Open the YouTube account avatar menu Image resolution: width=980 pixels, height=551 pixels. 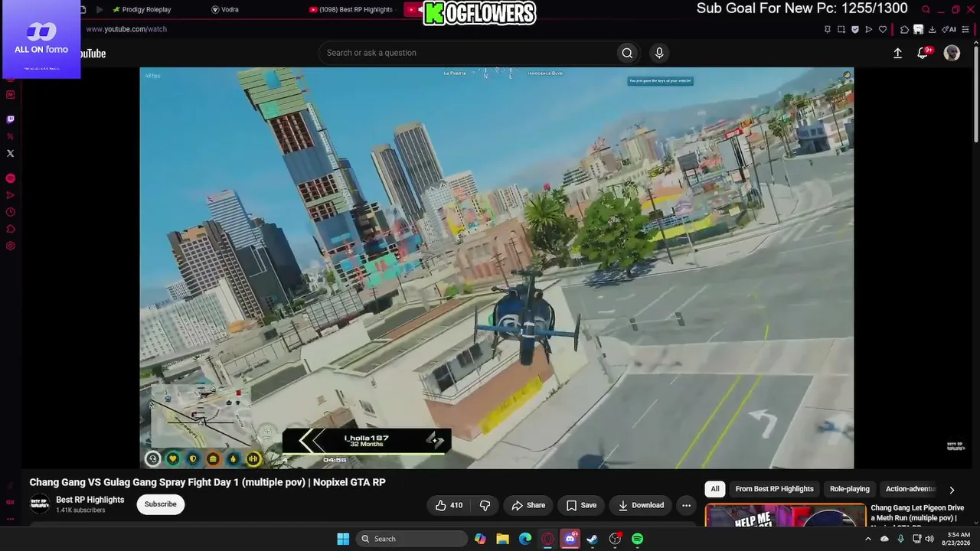coord(952,53)
